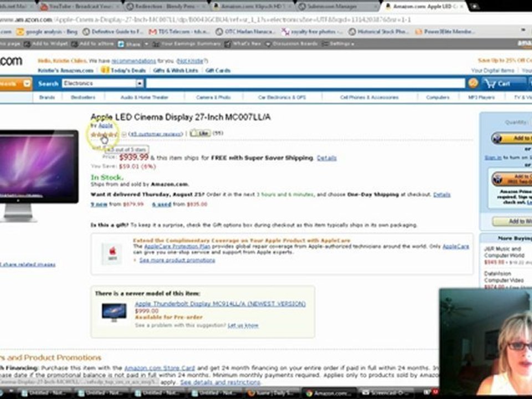The height and width of the screenshot is (399, 532).
Task: Click the AppleCare promotion logo
Action: point(112,253)
